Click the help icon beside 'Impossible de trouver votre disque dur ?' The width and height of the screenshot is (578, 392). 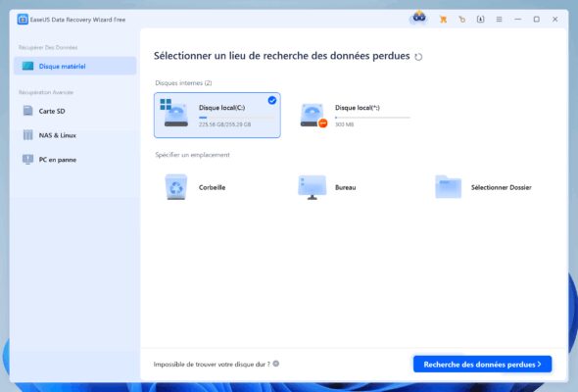click(276, 364)
